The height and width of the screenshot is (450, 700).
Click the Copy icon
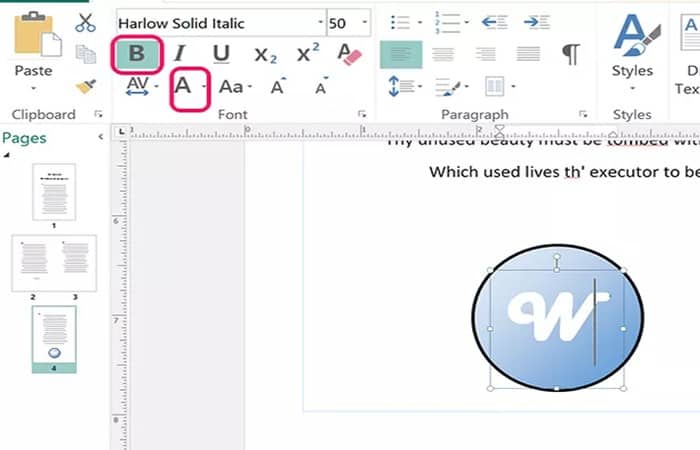[x=85, y=54]
